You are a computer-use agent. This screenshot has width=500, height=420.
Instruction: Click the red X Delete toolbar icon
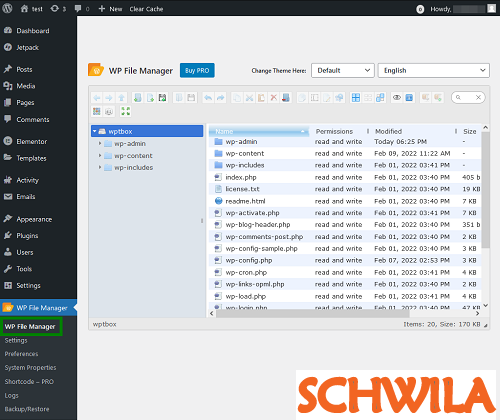(274, 98)
